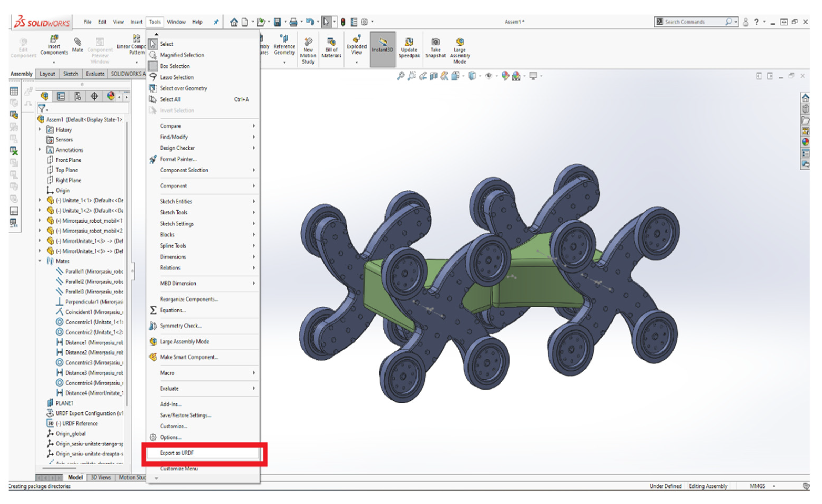Image resolution: width=822 pixels, height=504 pixels.
Task: Click Customize Menu entry
Action: point(179,468)
